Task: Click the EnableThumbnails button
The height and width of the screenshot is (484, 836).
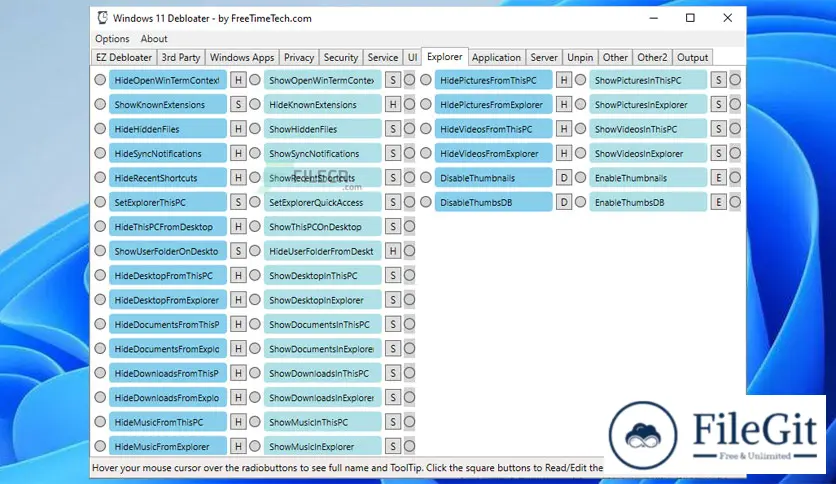Action: [x=648, y=178]
